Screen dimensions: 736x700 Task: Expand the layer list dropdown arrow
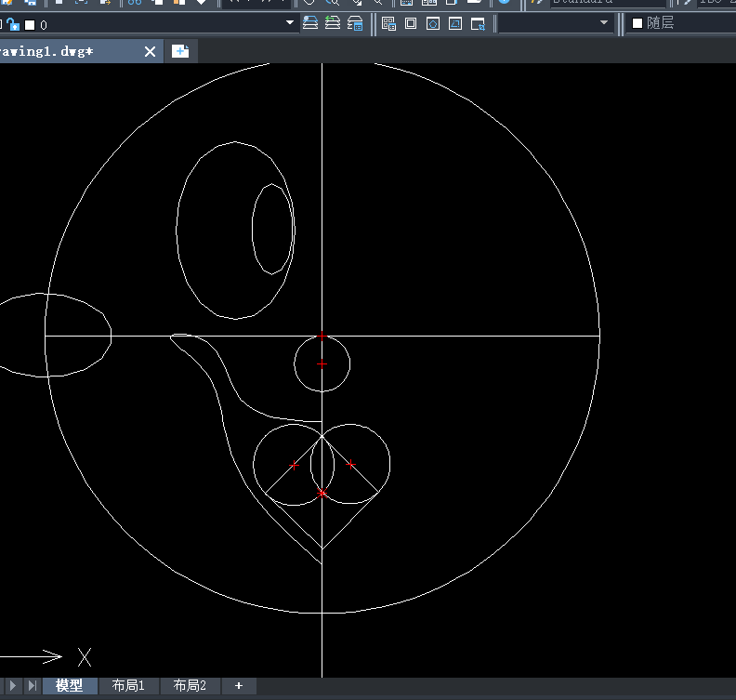[290, 22]
